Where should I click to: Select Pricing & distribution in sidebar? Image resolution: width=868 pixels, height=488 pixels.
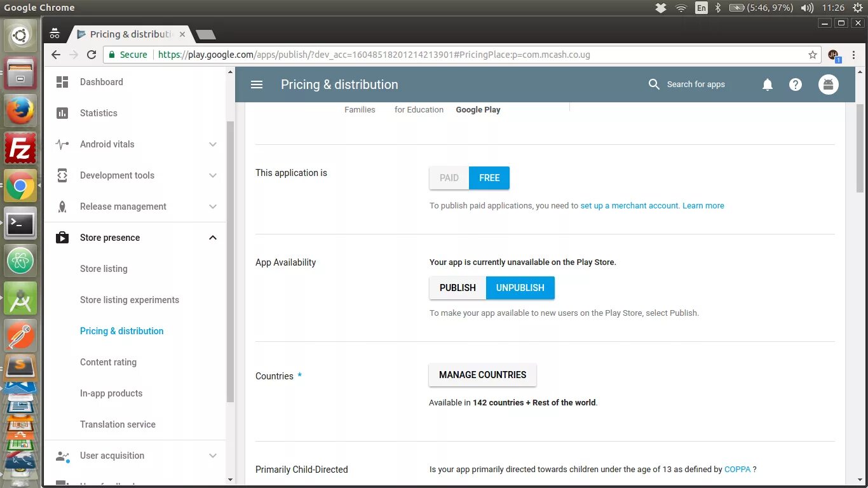(122, 331)
